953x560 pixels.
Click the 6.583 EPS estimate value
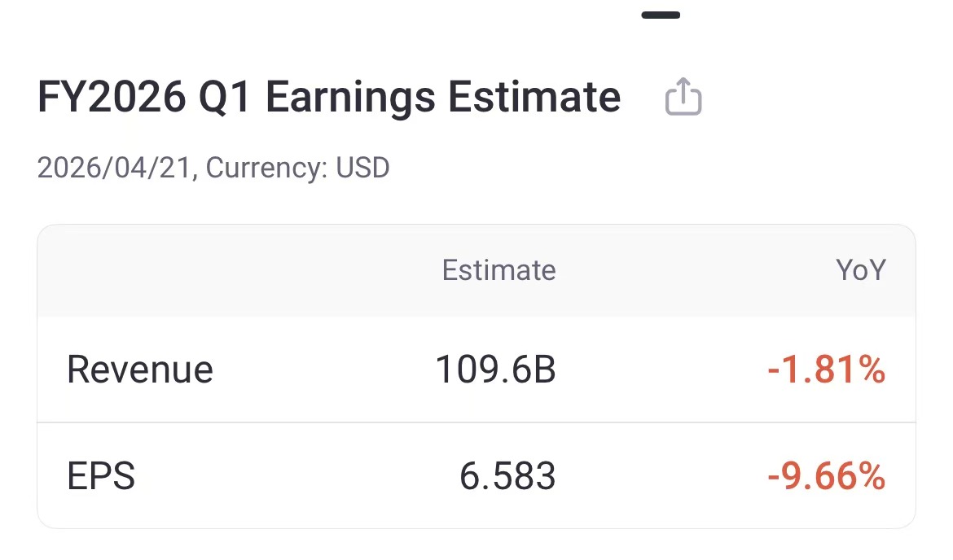[x=507, y=476]
